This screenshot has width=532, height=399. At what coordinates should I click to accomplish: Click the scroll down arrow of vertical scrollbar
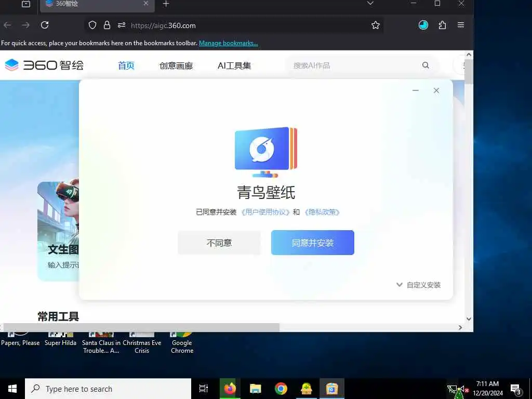coord(469,318)
